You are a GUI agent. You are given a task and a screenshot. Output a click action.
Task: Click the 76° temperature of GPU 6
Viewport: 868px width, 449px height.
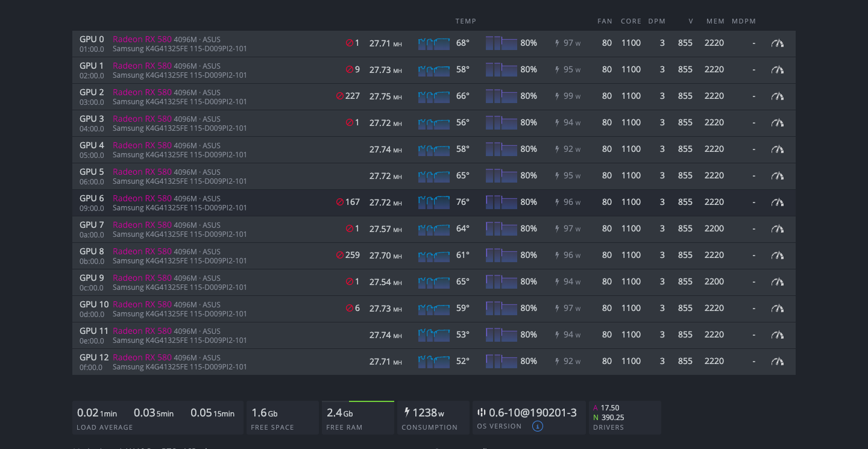coord(463,202)
